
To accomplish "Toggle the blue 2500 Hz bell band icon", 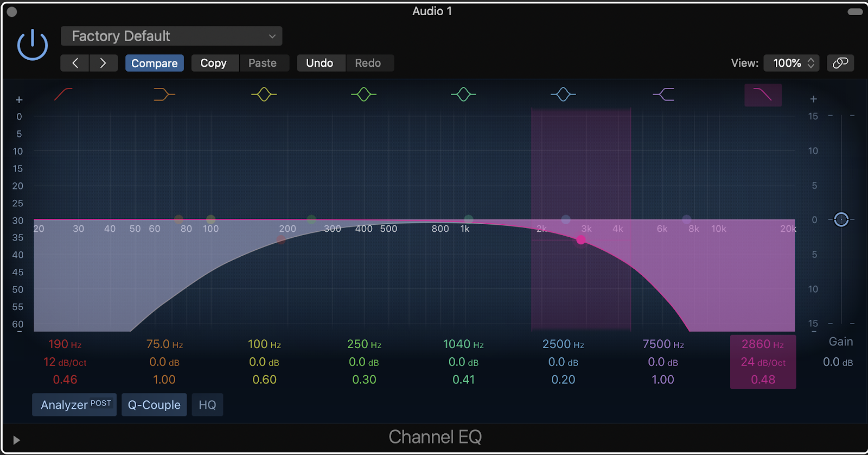I will click(x=563, y=94).
